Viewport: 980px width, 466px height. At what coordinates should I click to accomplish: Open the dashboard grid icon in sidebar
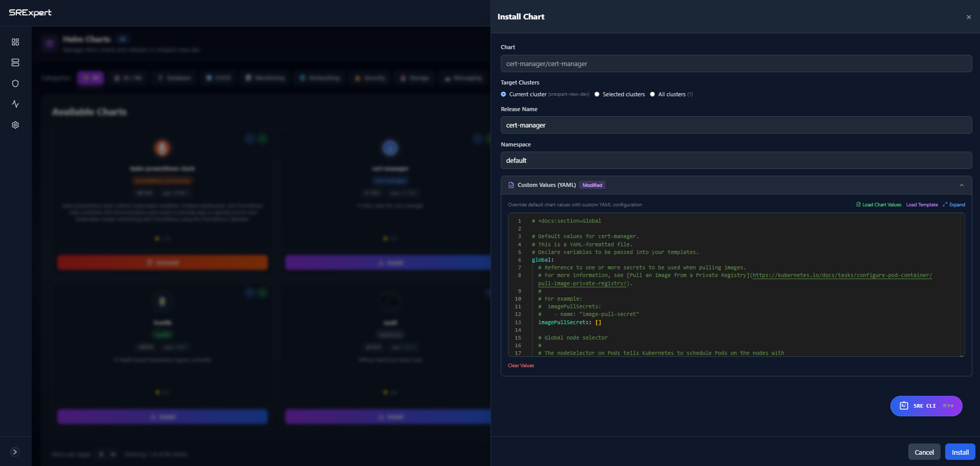(x=15, y=42)
